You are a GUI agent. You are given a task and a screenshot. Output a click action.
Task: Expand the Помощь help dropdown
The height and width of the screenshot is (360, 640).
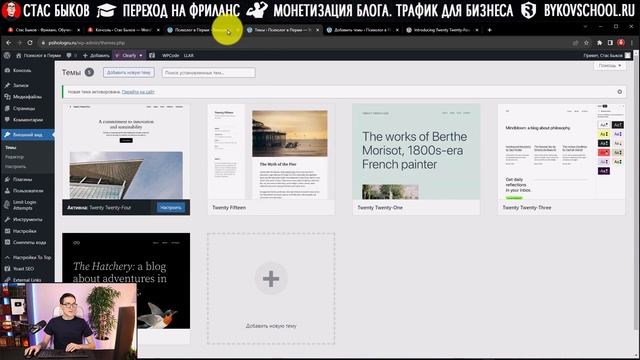[610, 66]
